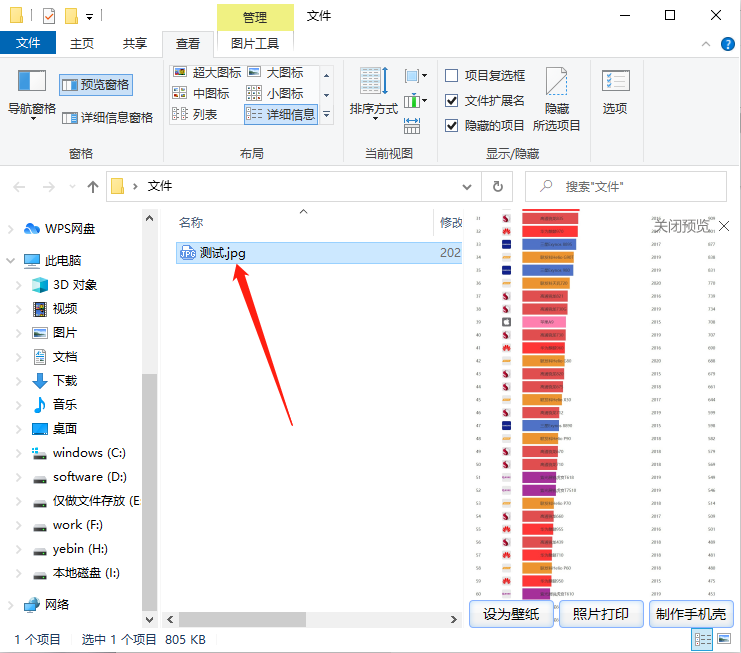The width and height of the screenshot is (741, 653).
Task: Click 照片打印 button
Action: pos(601,614)
